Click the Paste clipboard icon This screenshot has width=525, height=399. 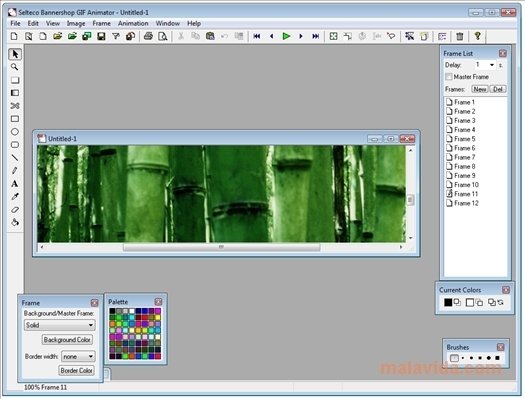point(210,36)
